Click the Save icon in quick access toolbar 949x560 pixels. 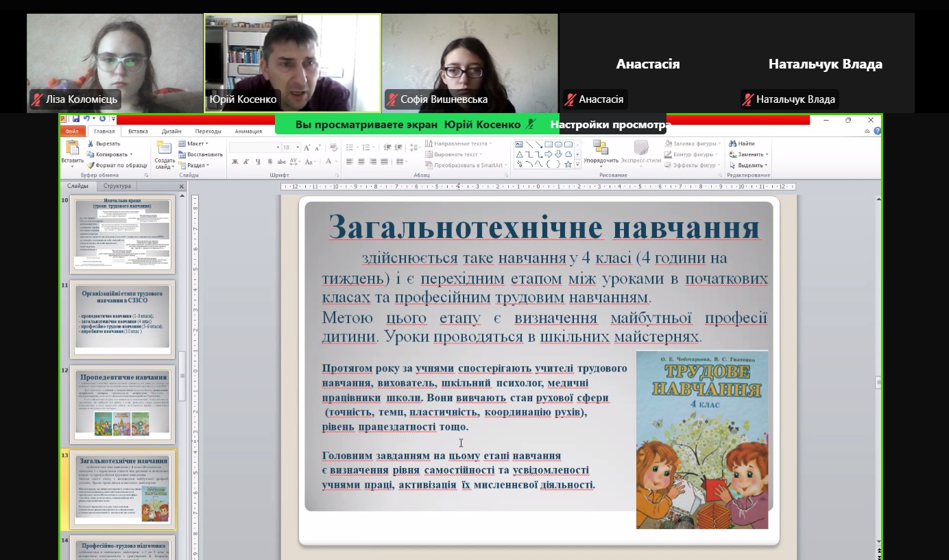click(x=75, y=119)
